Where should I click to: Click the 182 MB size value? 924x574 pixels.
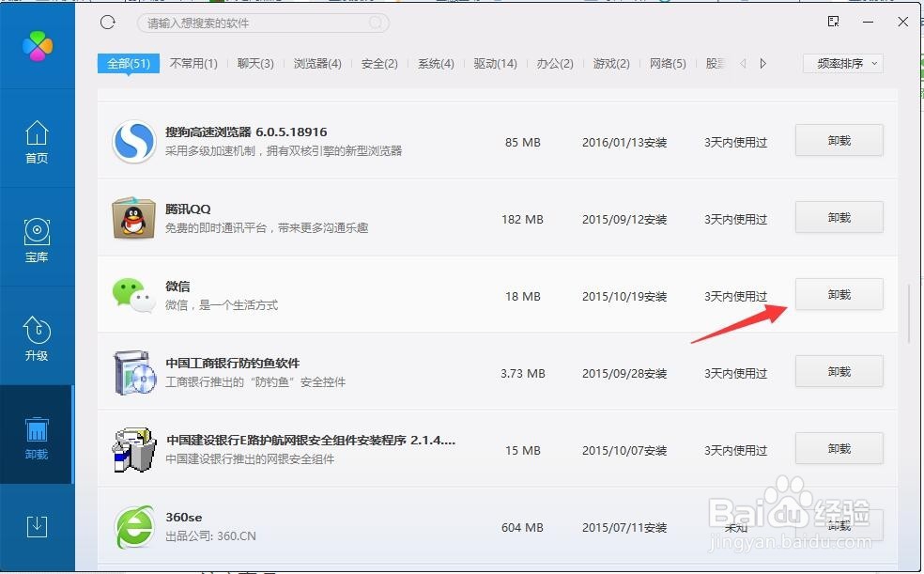[x=522, y=220]
